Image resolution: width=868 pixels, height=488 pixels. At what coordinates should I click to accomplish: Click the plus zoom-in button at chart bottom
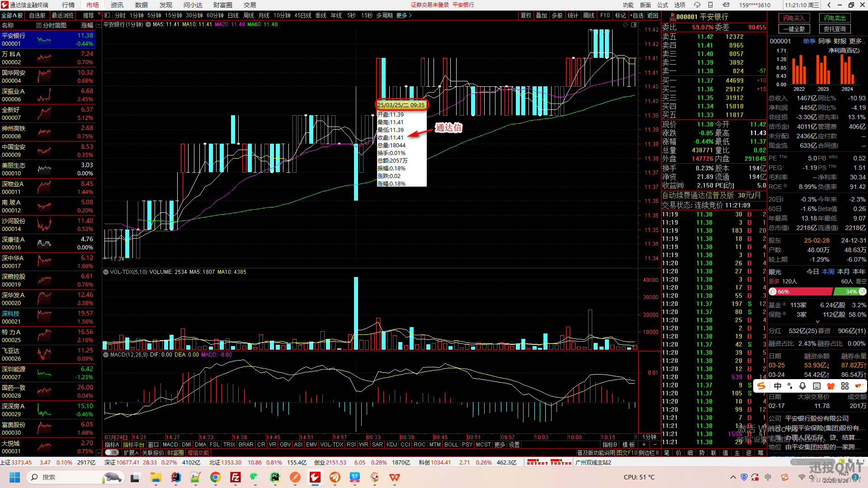click(x=644, y=445)
